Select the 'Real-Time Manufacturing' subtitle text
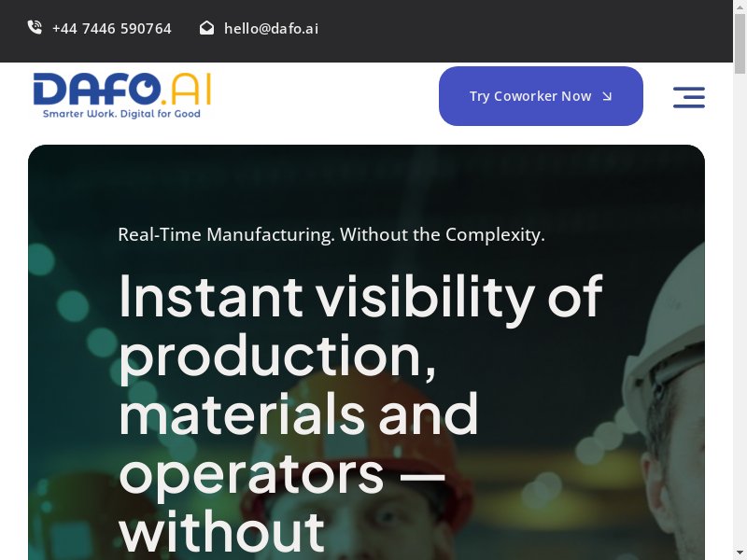The width and height of the screenshot is (747, 560). 331,234
